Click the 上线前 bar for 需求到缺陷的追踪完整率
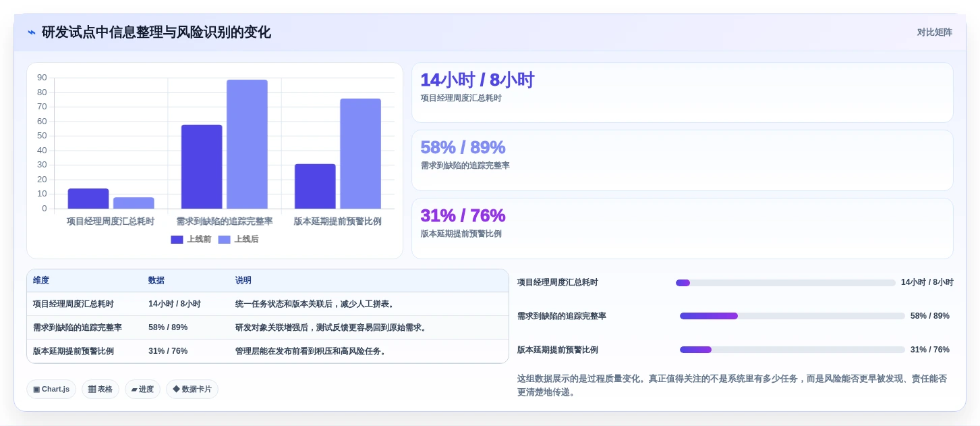This screenshot has height=426, width=980. pos(202,167)
